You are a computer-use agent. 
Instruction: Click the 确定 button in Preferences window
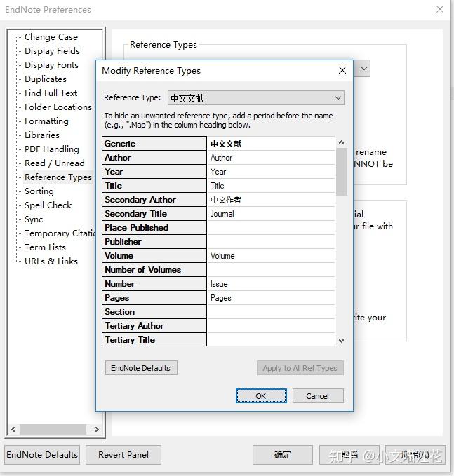click(x=283, y=455)
